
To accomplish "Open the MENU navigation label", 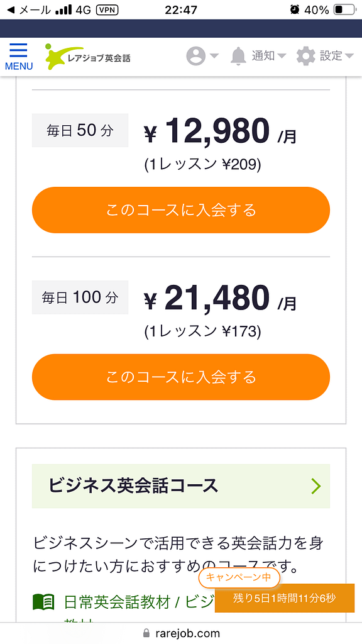I will [x=19, y=64].
